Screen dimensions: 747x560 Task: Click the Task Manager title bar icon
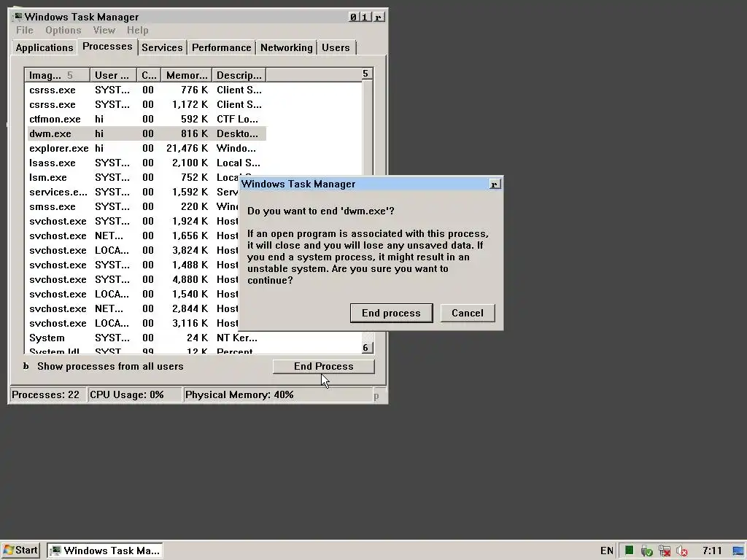(18, 17)
